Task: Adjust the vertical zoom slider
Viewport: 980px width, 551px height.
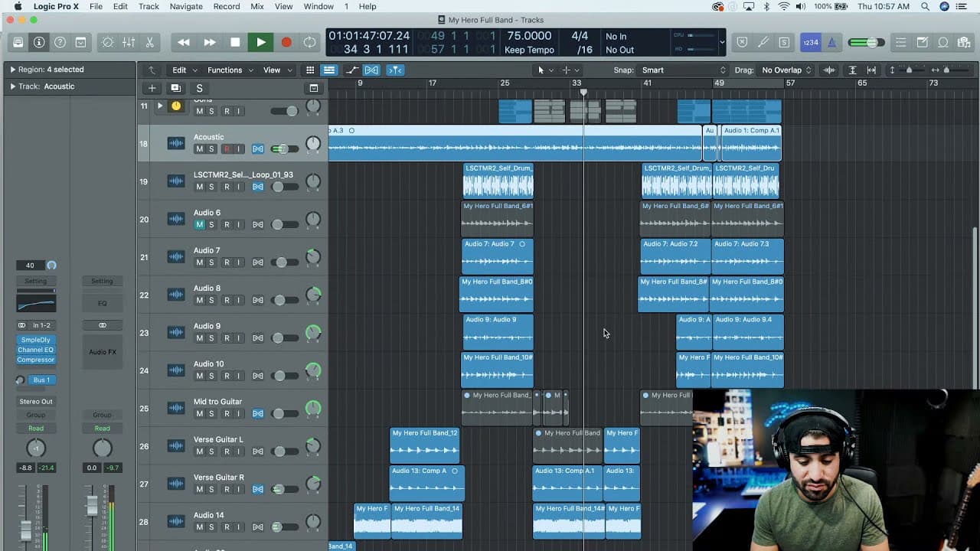Action: (x=908, y=70)
